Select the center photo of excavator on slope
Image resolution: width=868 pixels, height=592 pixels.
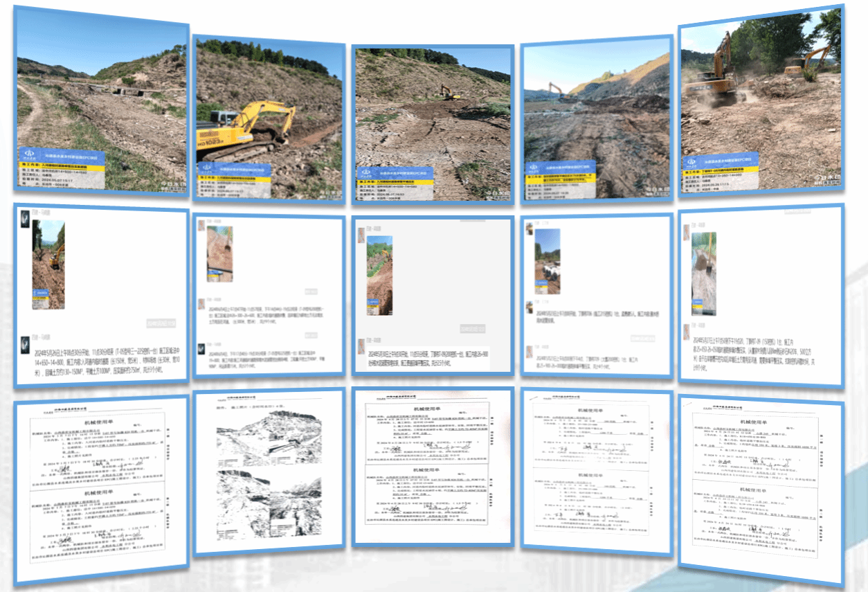point(433,124)
